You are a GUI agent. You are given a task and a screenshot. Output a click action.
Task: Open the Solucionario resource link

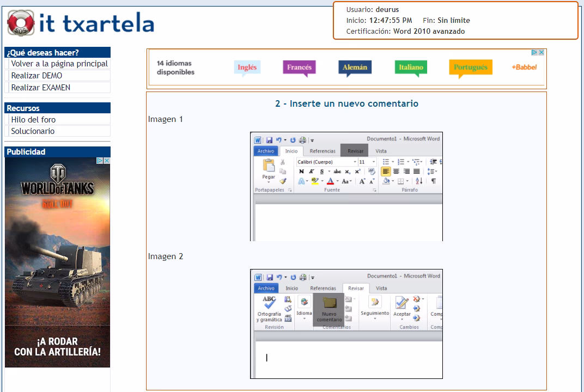coord(33,131)
